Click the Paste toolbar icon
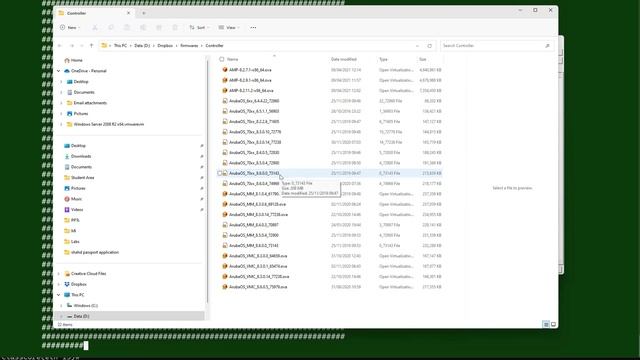 pos(127,27)
